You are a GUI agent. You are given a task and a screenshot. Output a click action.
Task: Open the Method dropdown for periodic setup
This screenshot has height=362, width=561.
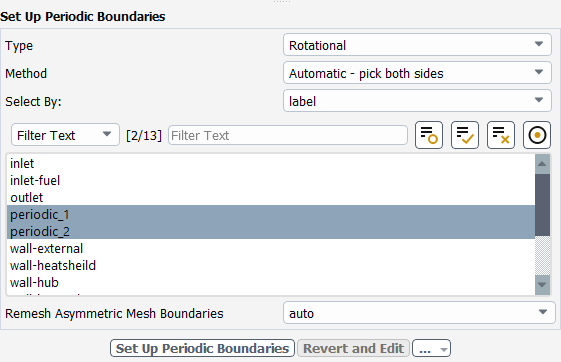[417, 73]
